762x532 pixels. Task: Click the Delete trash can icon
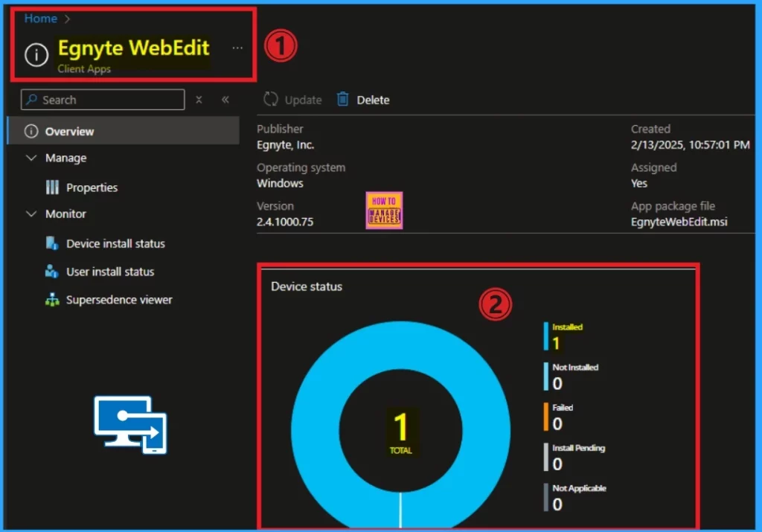click(x=342, y=99)
